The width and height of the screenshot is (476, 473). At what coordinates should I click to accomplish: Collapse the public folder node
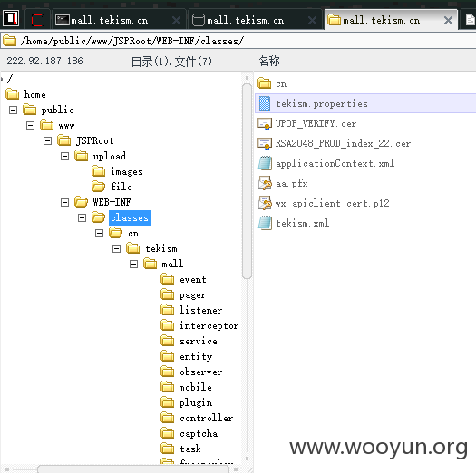click(x=13, y=110)
